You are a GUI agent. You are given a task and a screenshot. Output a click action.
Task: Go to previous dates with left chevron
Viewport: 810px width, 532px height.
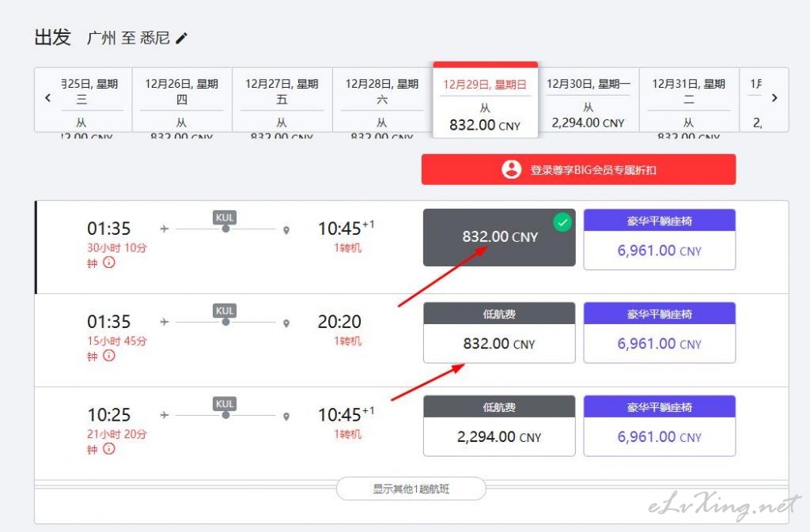(48, 98)
